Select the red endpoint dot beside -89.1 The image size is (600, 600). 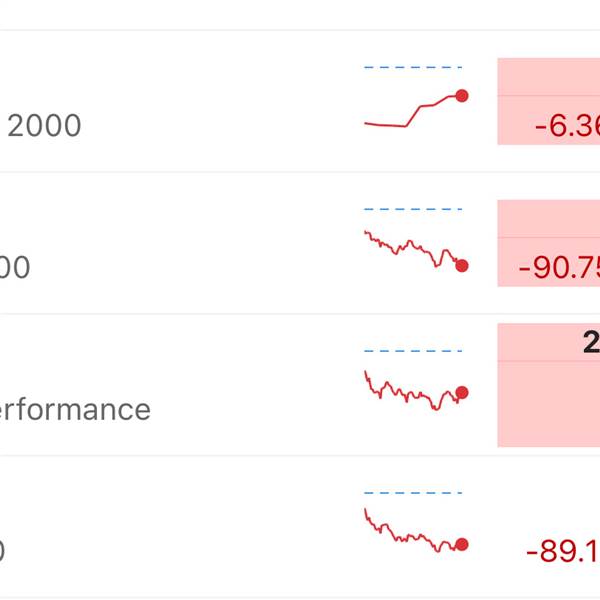[x=462, y=544]
